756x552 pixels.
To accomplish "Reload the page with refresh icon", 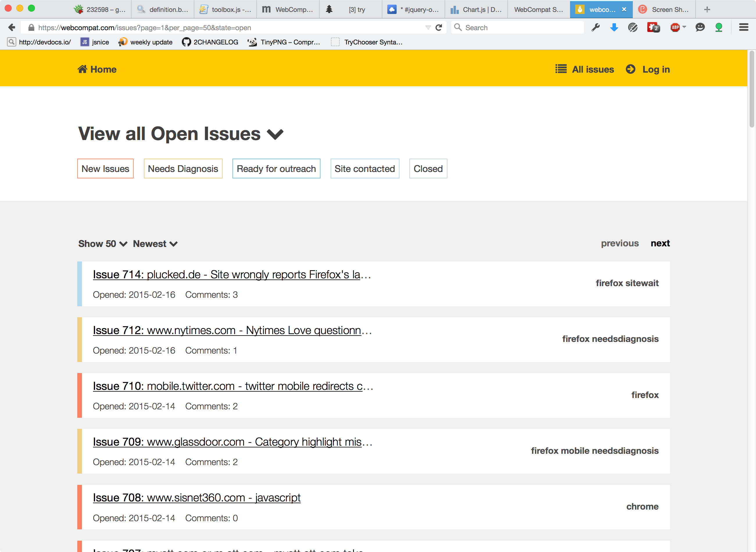I will coord(439,27).
